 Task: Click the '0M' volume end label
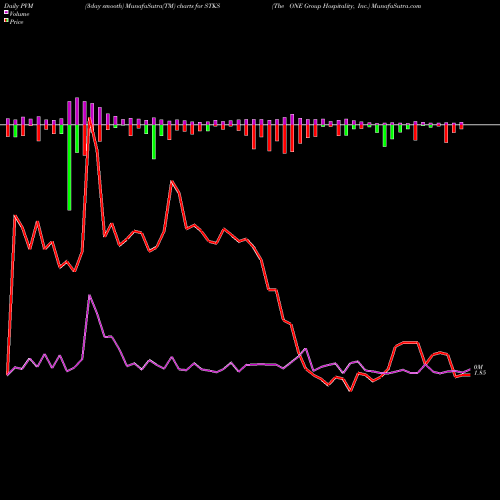[478, 367]
